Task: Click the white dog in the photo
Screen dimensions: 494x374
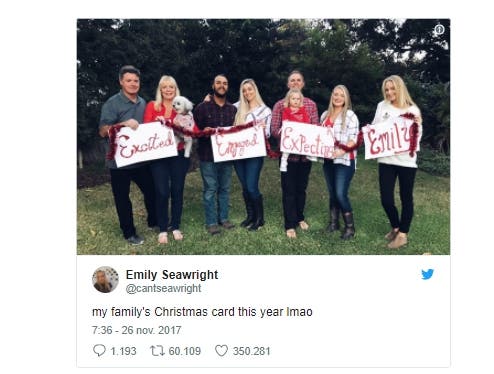Action: 184,123
